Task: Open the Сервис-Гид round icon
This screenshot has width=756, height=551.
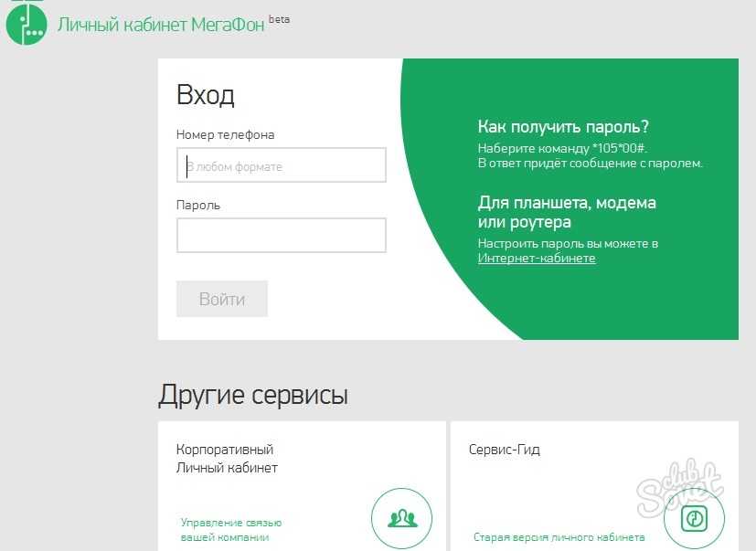Action: 694,519
